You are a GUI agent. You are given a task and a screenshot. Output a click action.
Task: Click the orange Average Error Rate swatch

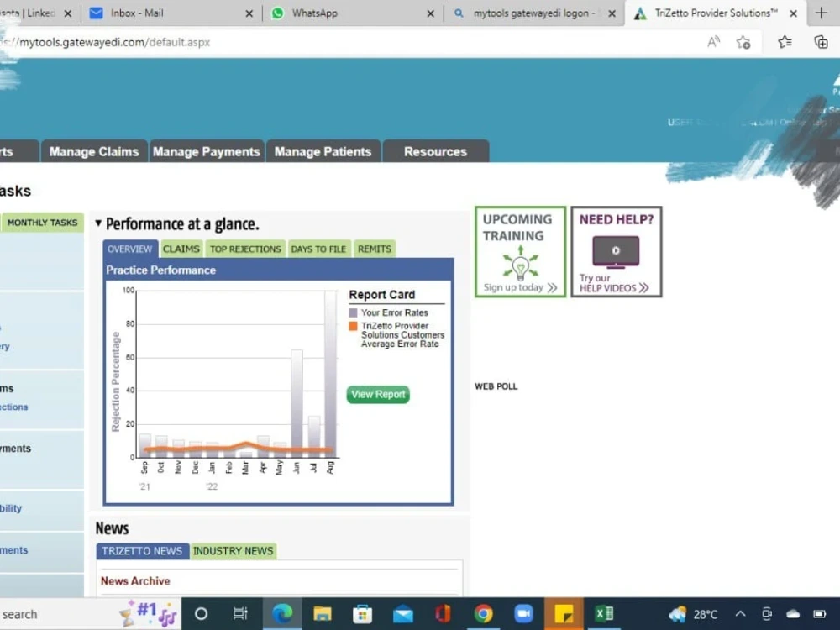click(x=353, y=326)
